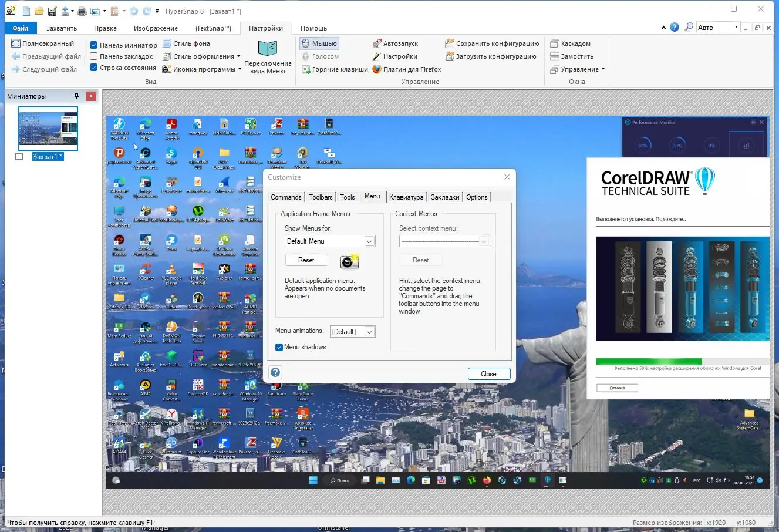The width and height of the screenshot is (779, 532).
Task: Expand the Default Menu combo box
Action: 369,241
